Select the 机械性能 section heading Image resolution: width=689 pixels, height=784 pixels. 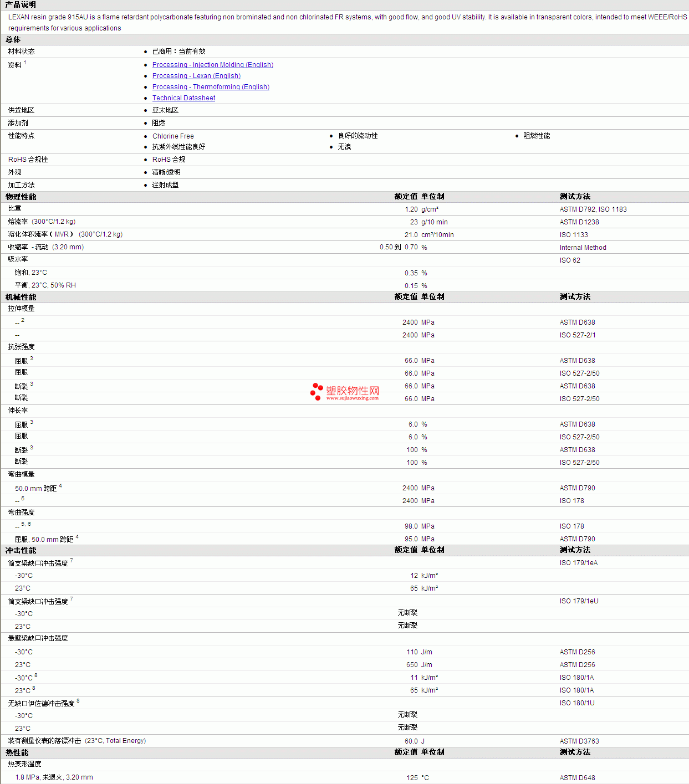tap(21, 297)
